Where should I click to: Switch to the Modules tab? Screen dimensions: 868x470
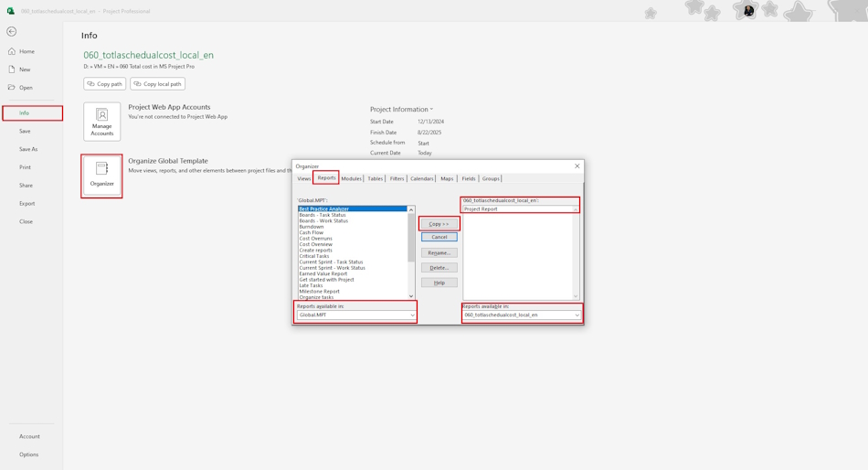(351, 178)
